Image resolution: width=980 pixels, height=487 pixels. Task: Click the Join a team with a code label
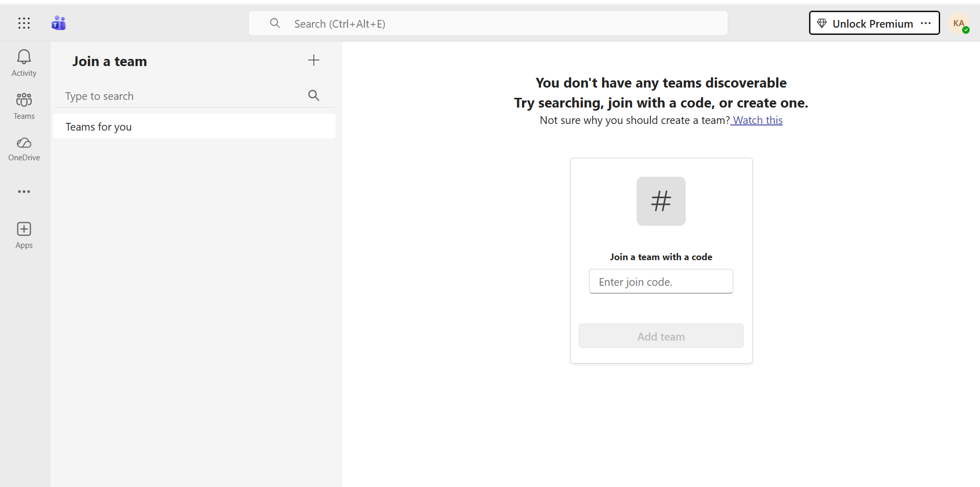coord(661,257)
